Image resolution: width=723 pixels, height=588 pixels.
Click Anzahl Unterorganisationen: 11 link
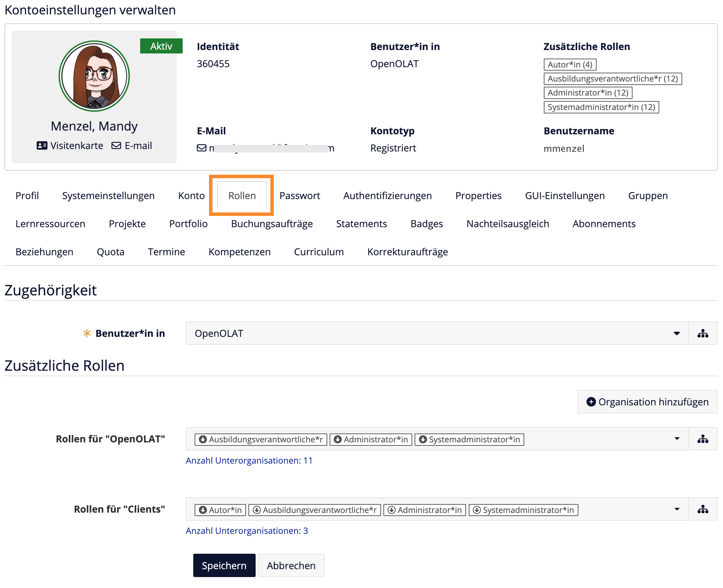pos(249,461)
